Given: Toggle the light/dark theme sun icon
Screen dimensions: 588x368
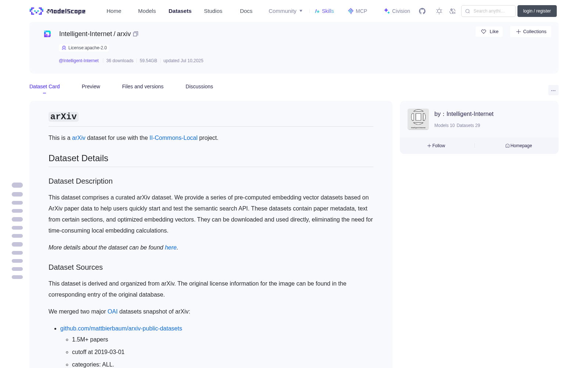Looking at the screenshot, I should click(x=439, y=11).
